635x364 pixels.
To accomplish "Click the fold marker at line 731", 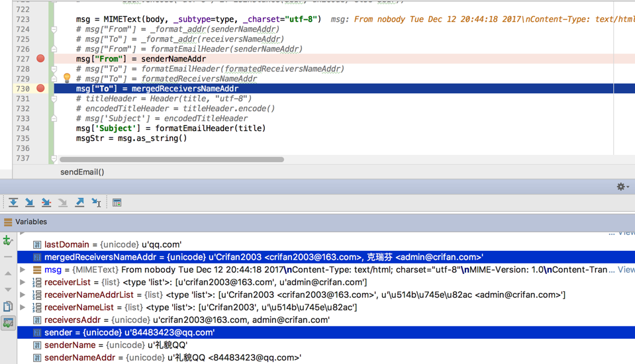I will tap(54, 99).
